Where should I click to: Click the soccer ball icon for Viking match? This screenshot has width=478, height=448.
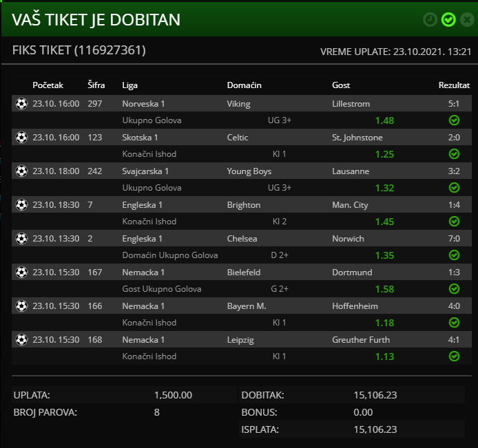coord(21,103)
